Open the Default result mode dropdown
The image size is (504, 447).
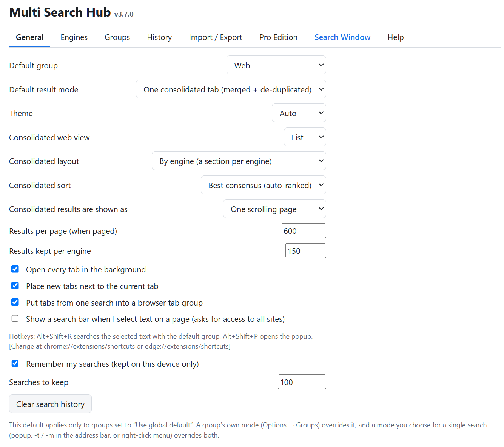tap(231, 89)
